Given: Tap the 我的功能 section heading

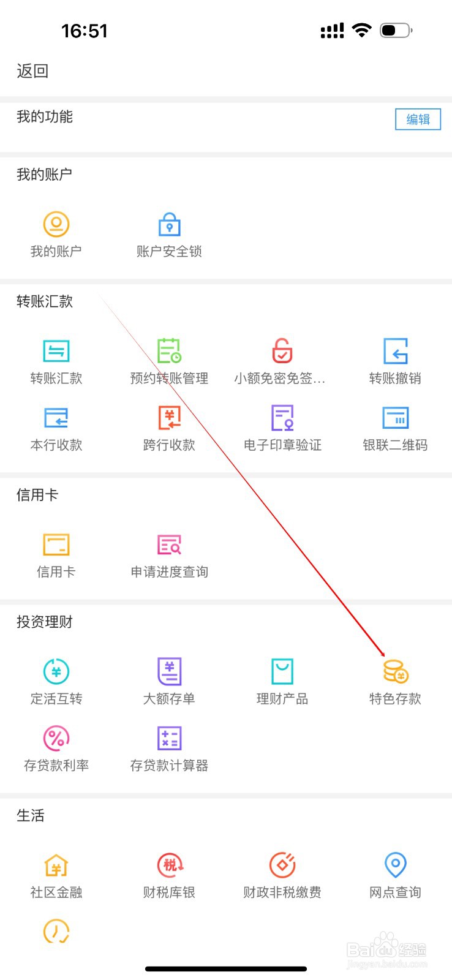Looking at the screenshot, I should tap(45, 117).
